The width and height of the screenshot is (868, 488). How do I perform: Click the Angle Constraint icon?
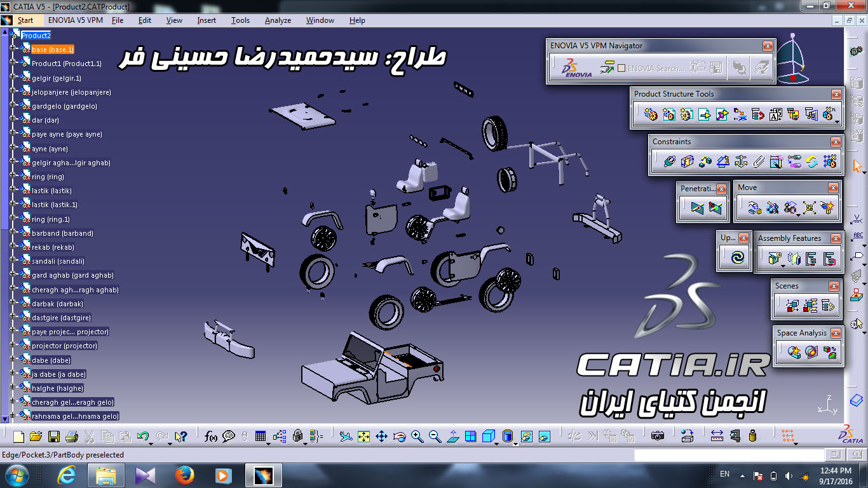(722, 161)
